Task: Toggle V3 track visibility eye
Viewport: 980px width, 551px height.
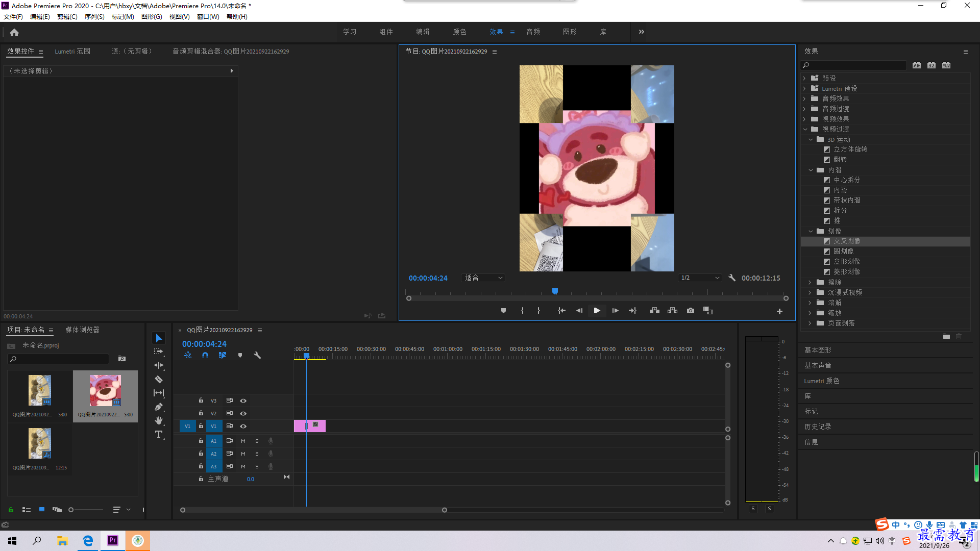Action: coord(243,401)
